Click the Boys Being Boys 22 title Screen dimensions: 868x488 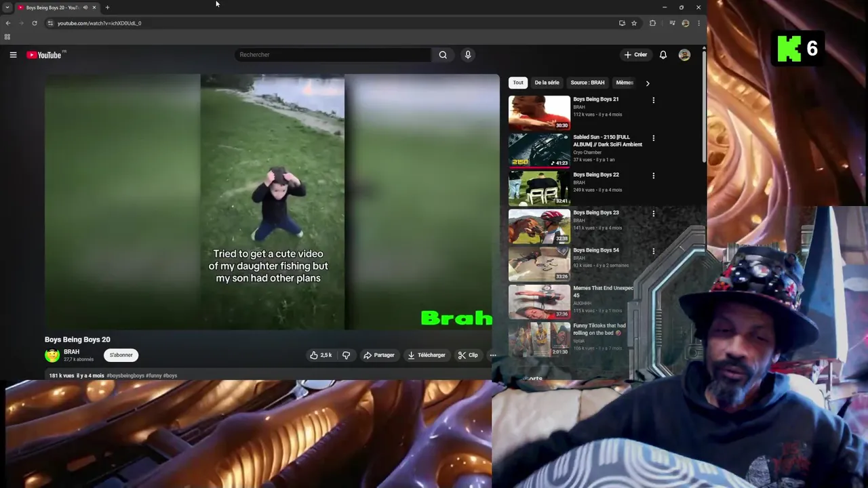[x=596, y=175]
